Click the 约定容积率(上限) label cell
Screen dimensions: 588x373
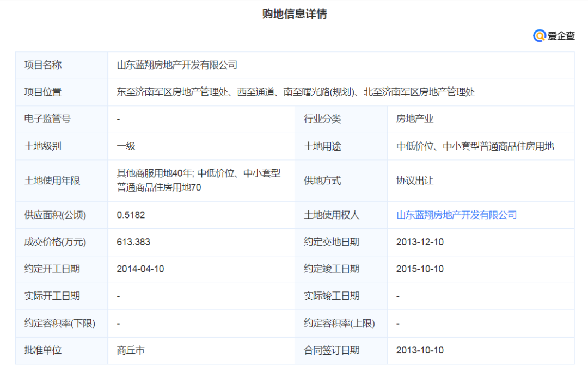pyautogui.click(x=339, y=324)
